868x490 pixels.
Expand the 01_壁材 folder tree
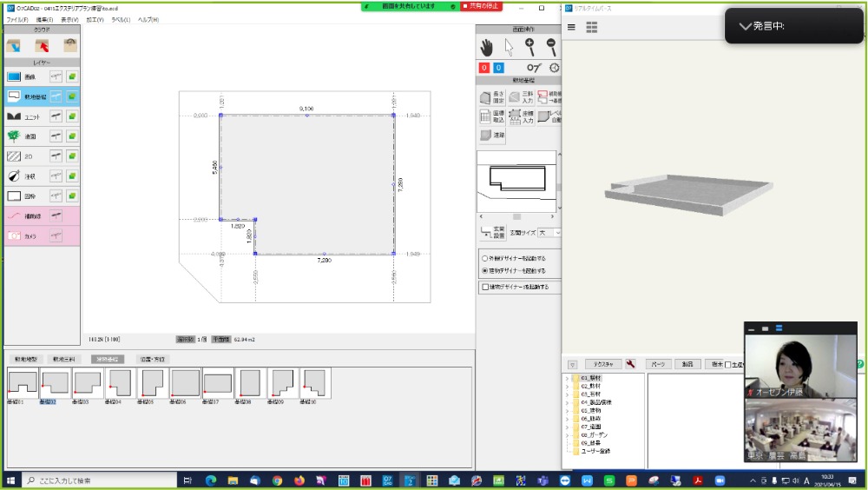568,379
